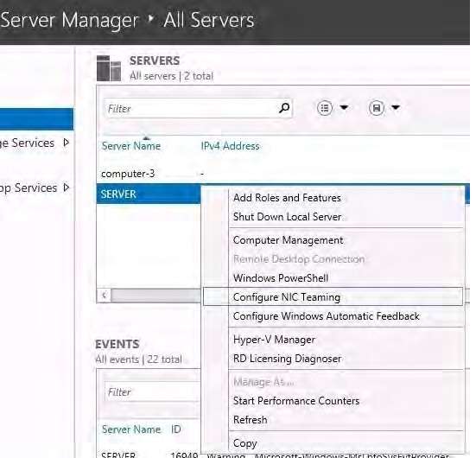Click the search magnifier in Servers filter
The width and height of the screenshot is (476, 458).
point(284,108)
